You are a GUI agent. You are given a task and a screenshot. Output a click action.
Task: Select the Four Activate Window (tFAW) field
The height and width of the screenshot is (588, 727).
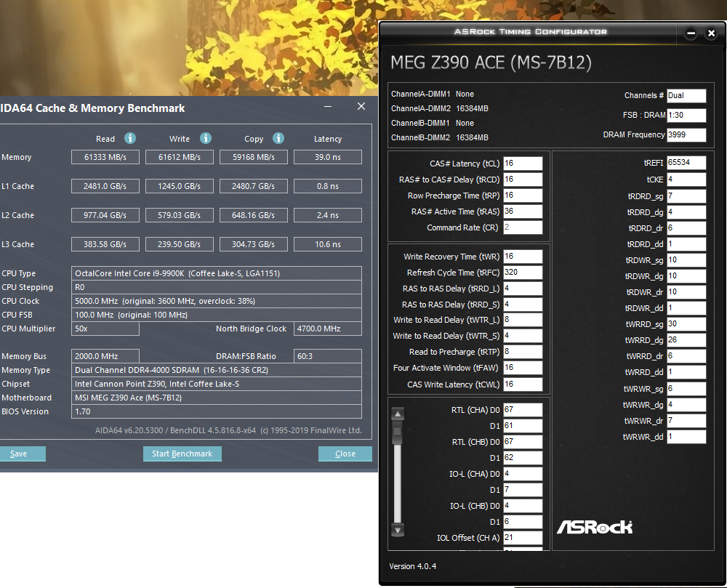523,368
